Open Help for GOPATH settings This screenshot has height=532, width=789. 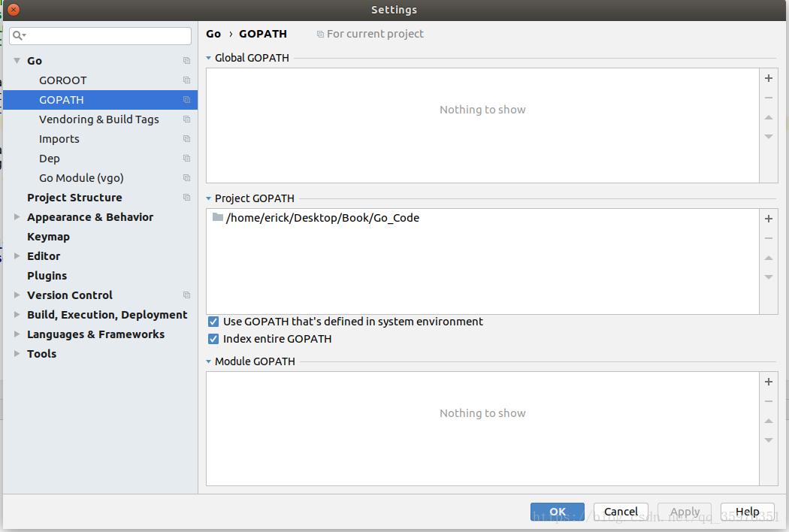coord(747,512)
